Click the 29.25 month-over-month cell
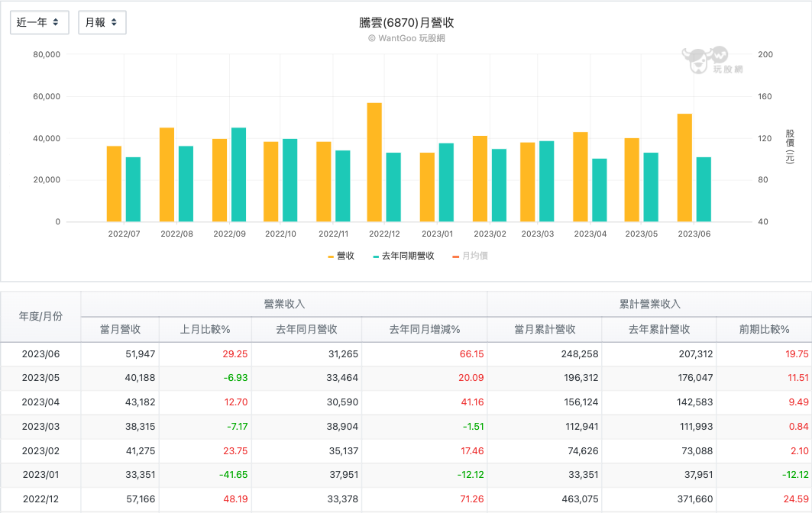Screen dimensions: 812x513 pos(205,354)
